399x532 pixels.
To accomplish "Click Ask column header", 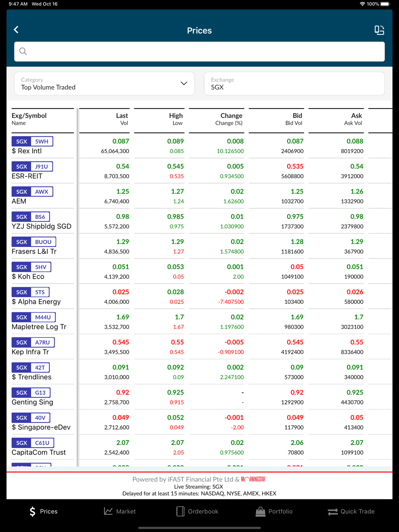I will [357, 116].
